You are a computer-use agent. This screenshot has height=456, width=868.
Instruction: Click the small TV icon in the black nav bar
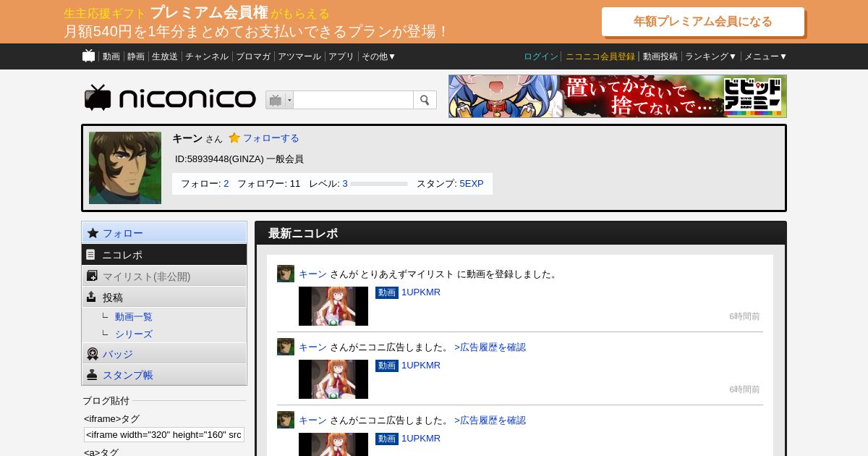89,56
